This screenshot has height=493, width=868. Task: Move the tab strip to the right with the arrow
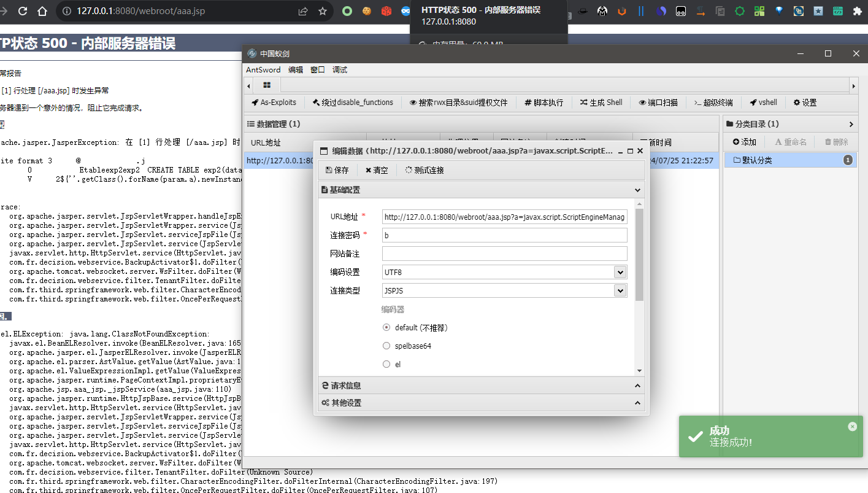click(x=853, y=85)
